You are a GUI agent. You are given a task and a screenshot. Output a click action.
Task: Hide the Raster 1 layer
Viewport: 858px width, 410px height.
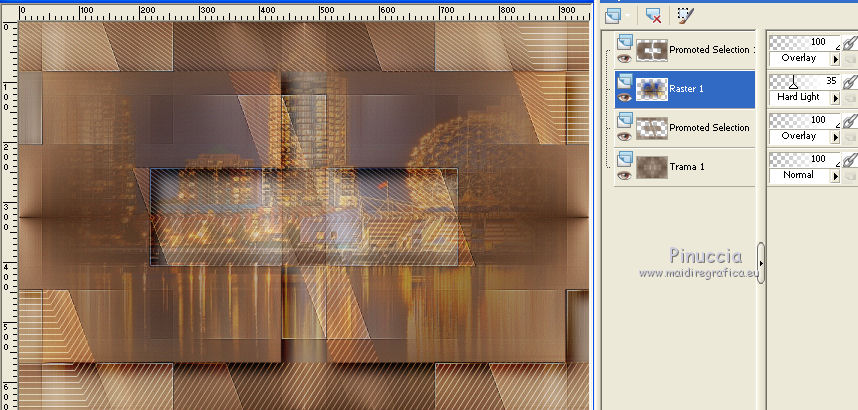pyautogui.click(x=624, y=98)
